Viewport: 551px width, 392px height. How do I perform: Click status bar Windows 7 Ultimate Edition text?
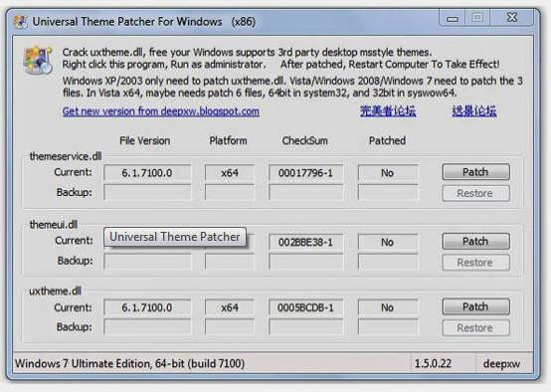tap(129, 363)
